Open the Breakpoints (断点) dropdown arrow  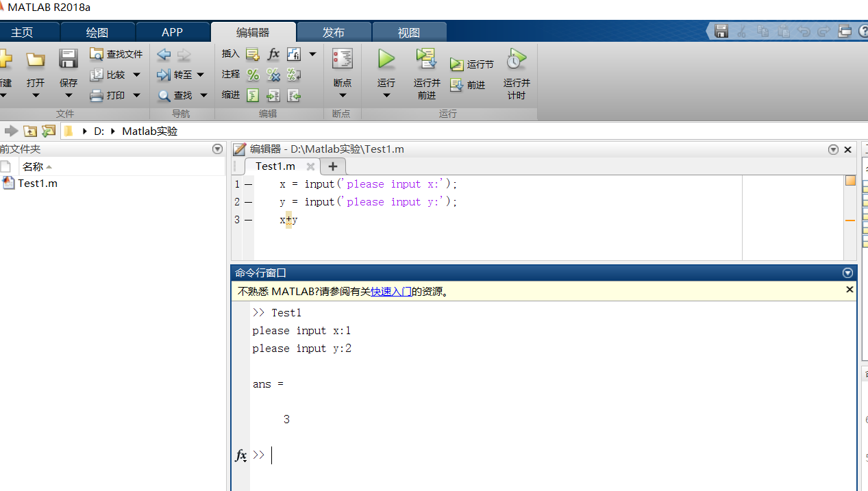tap(343, 96)
